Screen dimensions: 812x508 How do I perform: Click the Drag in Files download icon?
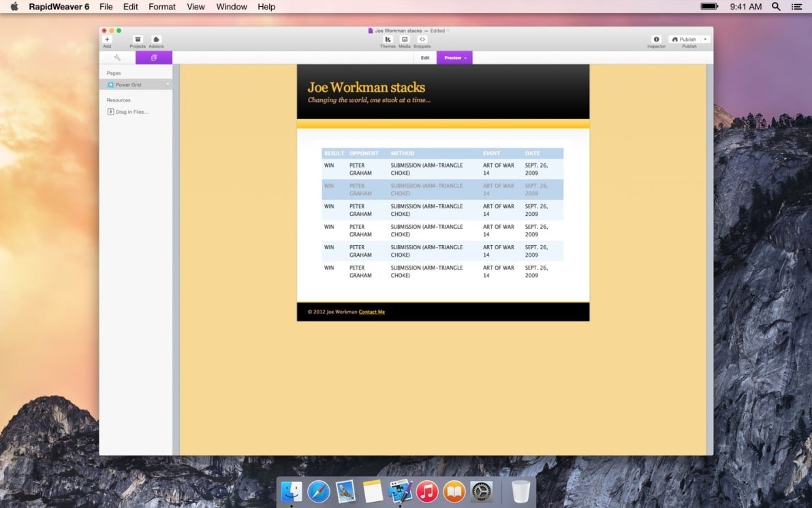pyautogui.click(x=110, y=111)
